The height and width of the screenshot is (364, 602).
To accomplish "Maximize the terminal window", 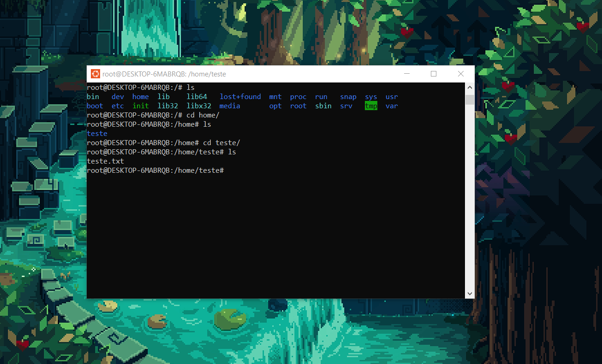I will (434, 74).
